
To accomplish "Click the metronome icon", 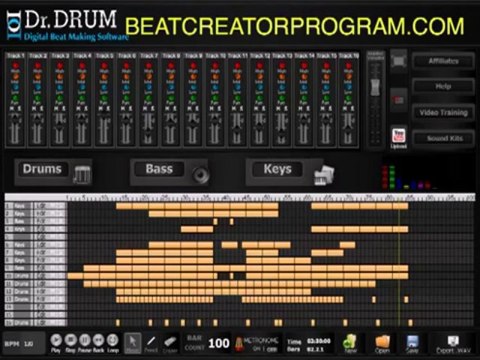I will pyautogui.click(x=238, y=344).
